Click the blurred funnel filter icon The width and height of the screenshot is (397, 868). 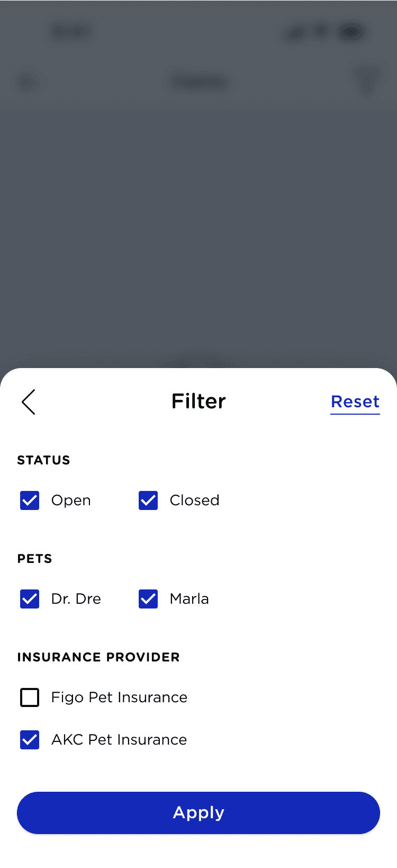(x=367, y=81)
